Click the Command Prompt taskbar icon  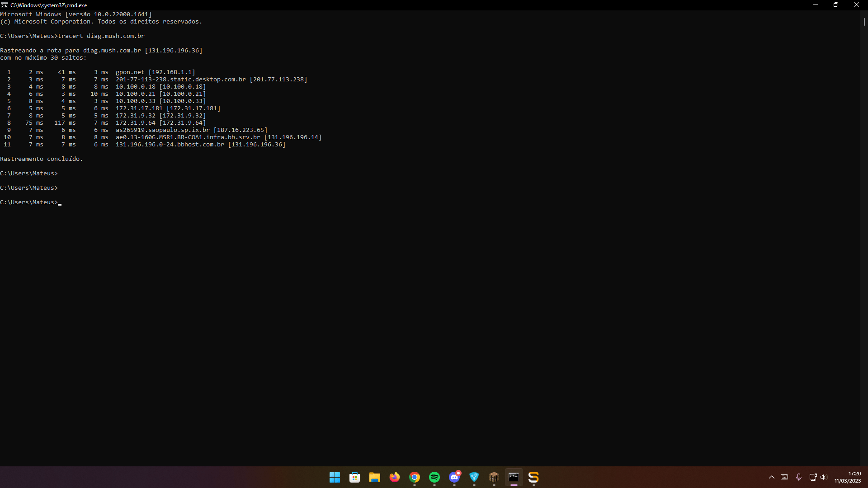[514, 477]
